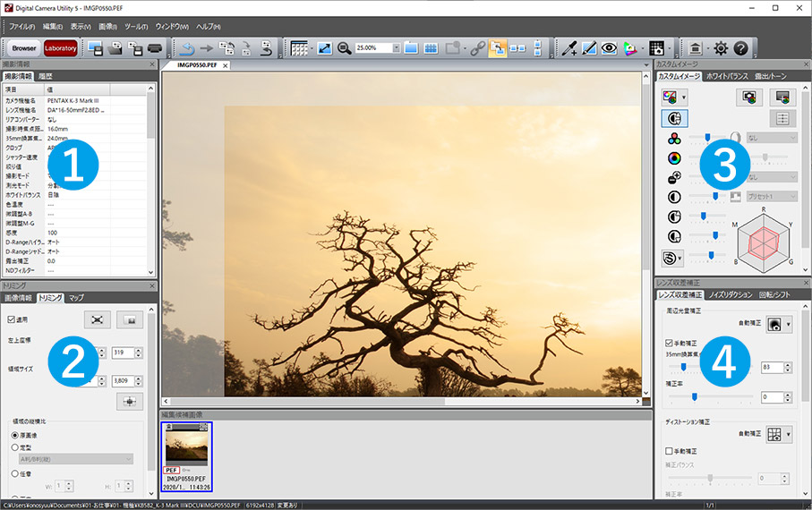
Task: Click the center crop button below size fields
Action: (130, 401)
